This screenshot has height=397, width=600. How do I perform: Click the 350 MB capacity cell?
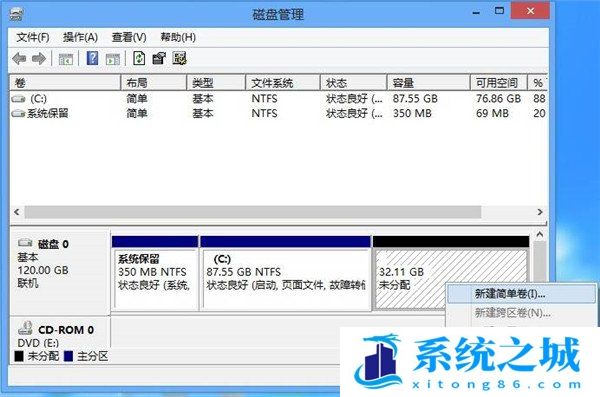(x=412, y=113)
